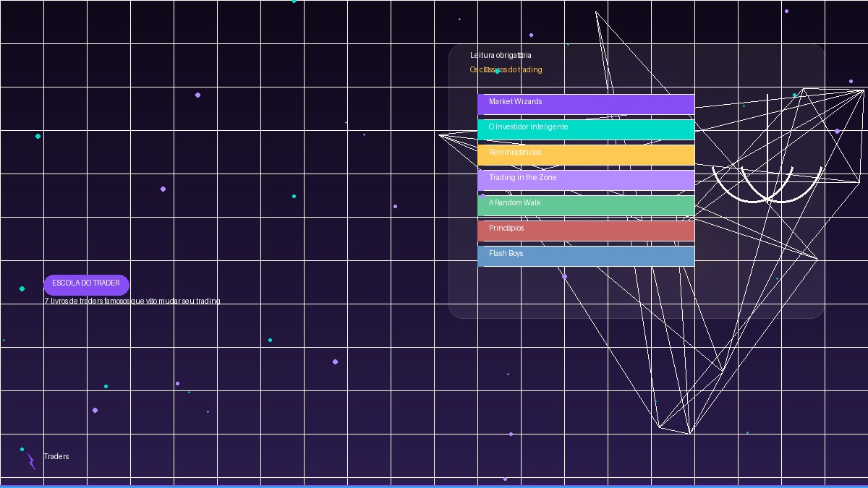
Task: Choose the green A Random Walk bar
Action: pyautogui.click(x=586, y=205)
